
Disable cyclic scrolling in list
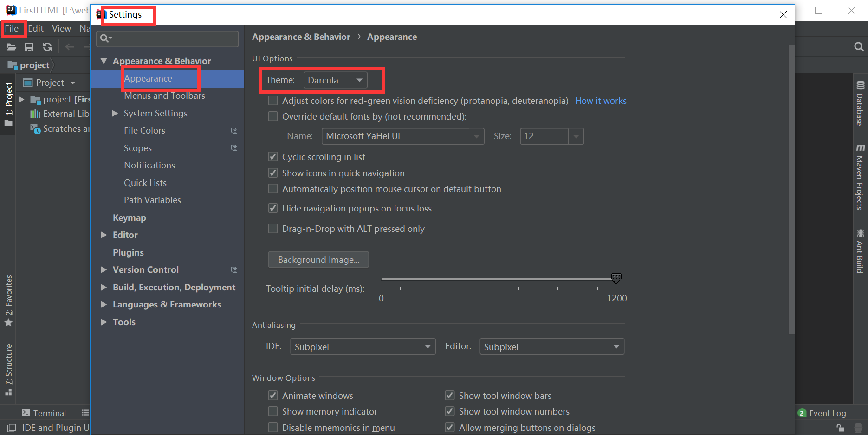tap(273, 157)
